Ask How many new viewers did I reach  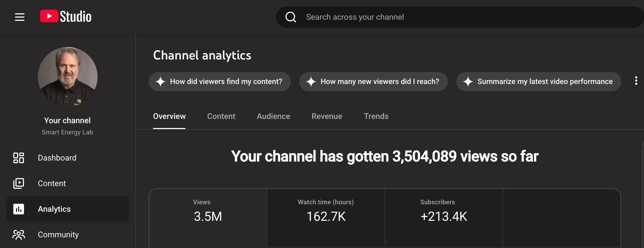coord(373,82)
